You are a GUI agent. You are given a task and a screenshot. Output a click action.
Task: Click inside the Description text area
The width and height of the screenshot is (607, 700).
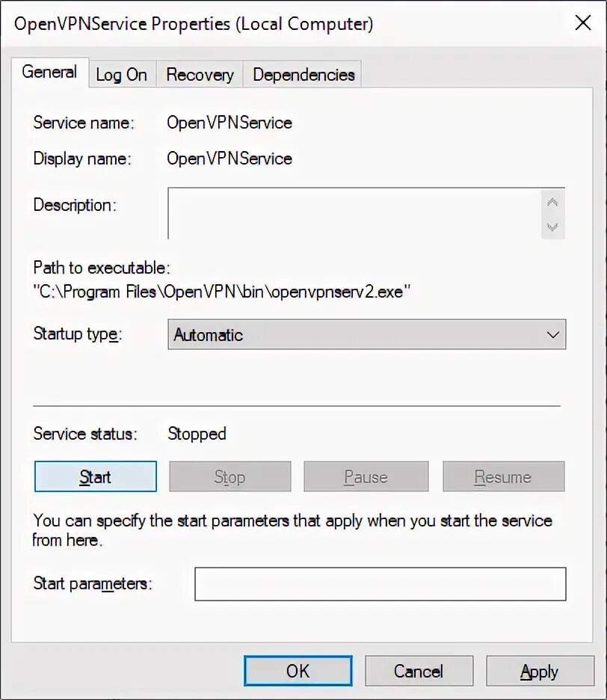pos(354,213)
